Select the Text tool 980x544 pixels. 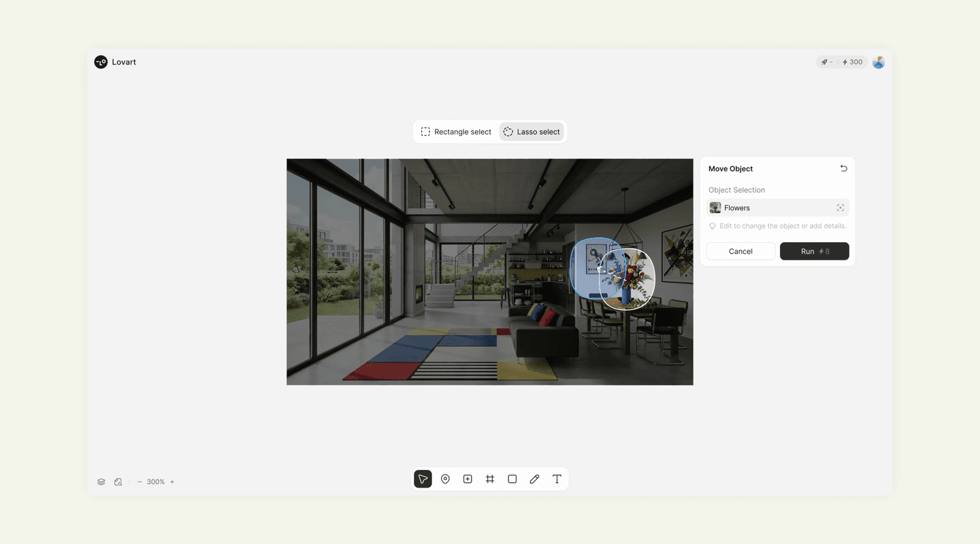557,479
